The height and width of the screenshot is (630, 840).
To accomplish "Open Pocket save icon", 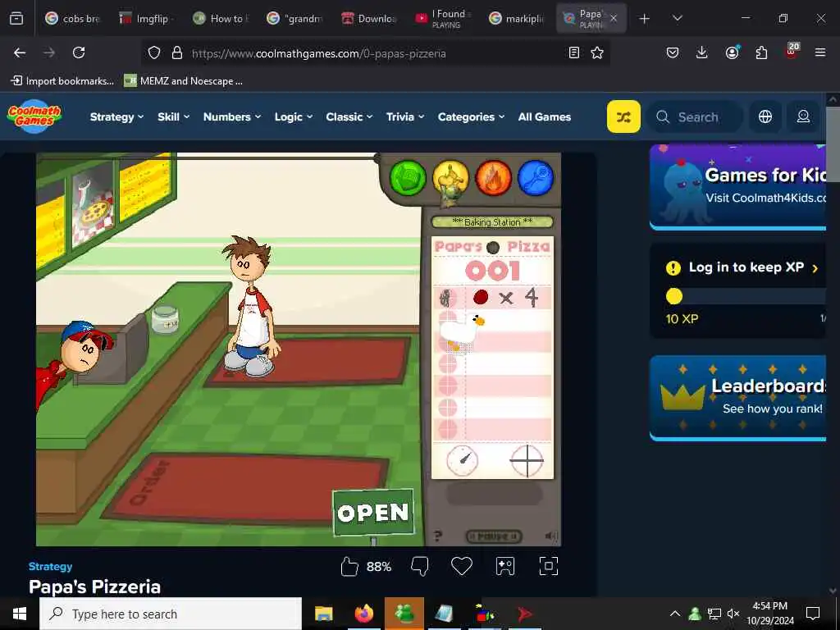I will (673, 52).
